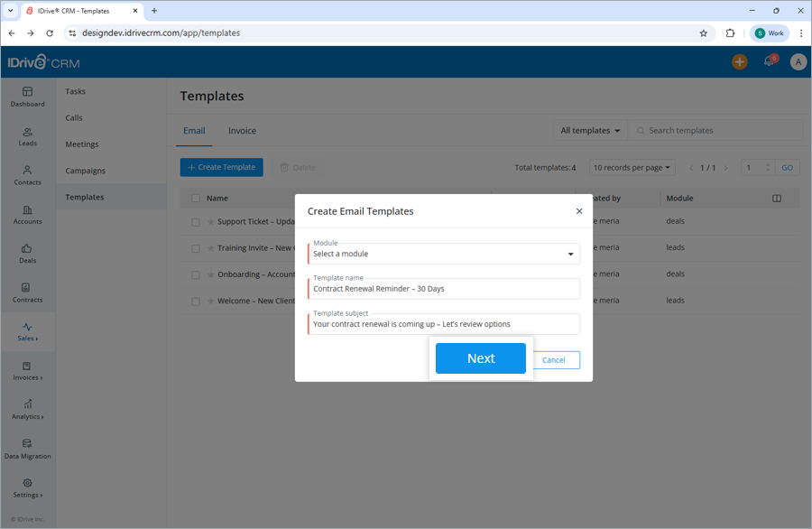
Task: Navigate to Accounts in the sidebar
Action: tap(27, 215)
